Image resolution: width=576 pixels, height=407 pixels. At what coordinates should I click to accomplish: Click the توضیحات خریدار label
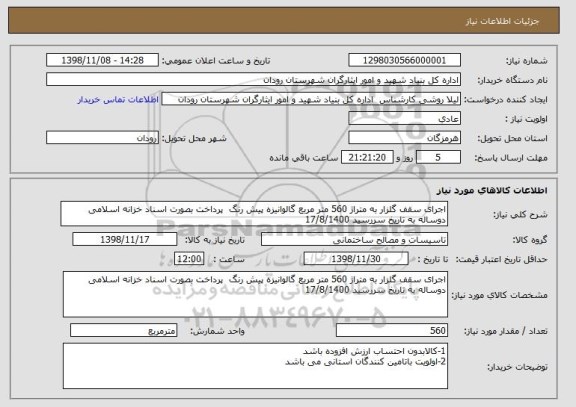pyautogui.click(x=517, y=367)
